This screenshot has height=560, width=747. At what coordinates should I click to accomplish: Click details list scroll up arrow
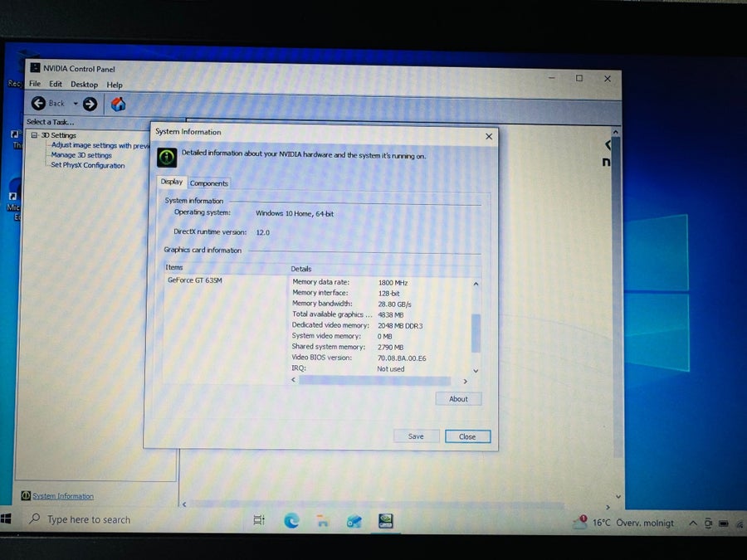[x=476, y=284]
